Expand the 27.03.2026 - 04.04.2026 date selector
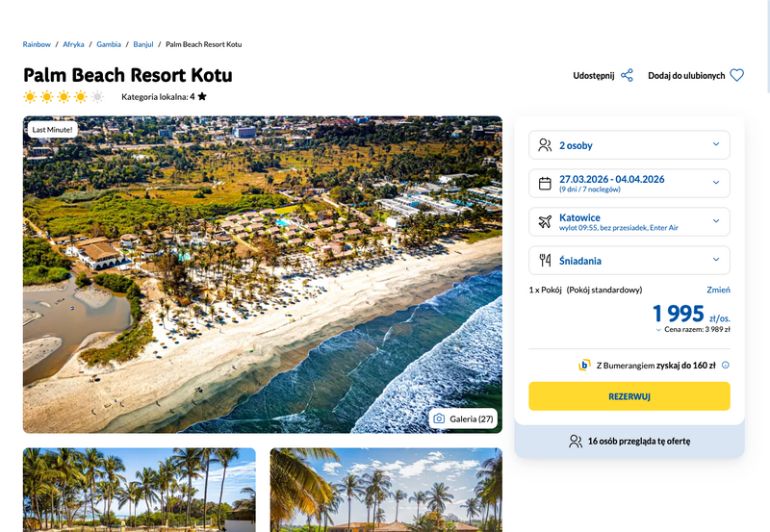This screenshot has width=770, height=532. (x=629, y=183)
